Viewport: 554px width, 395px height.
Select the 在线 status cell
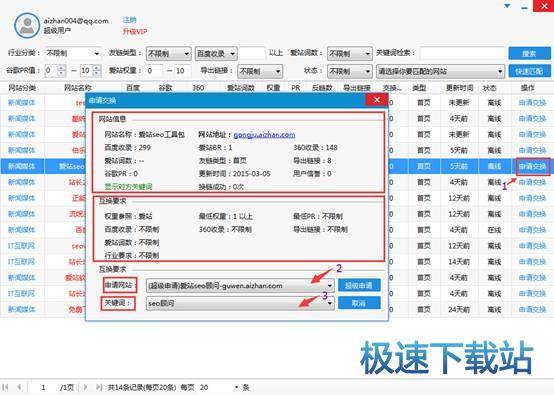(494, 230)
